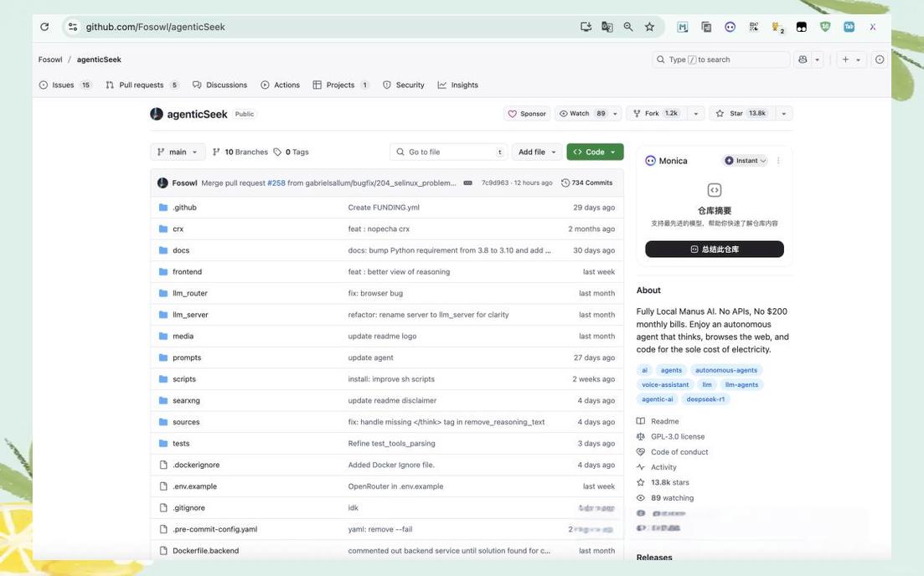This screenshot has height=576, width=924.
Task: Switch to the Pull requests tab
Action: [142, 85]
